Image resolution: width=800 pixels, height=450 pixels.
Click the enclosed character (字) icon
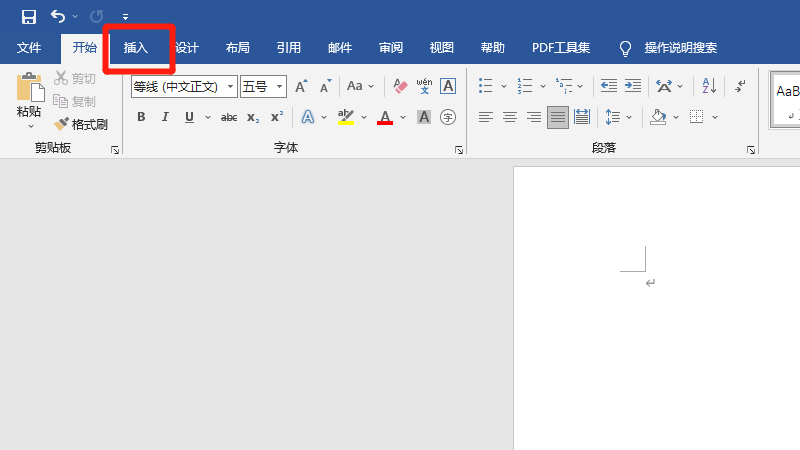448,117
